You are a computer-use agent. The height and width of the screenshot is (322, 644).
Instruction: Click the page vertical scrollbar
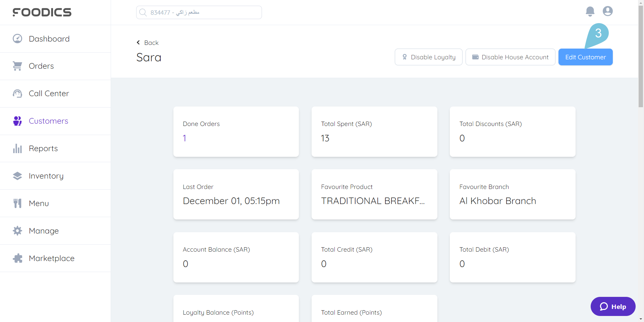[641, 57]
